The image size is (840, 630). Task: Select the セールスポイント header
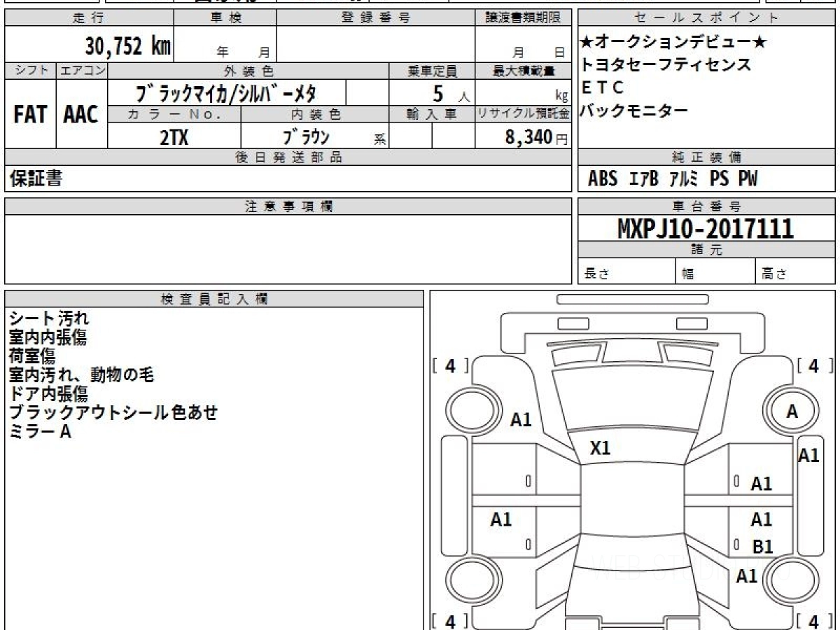point(707,18)
